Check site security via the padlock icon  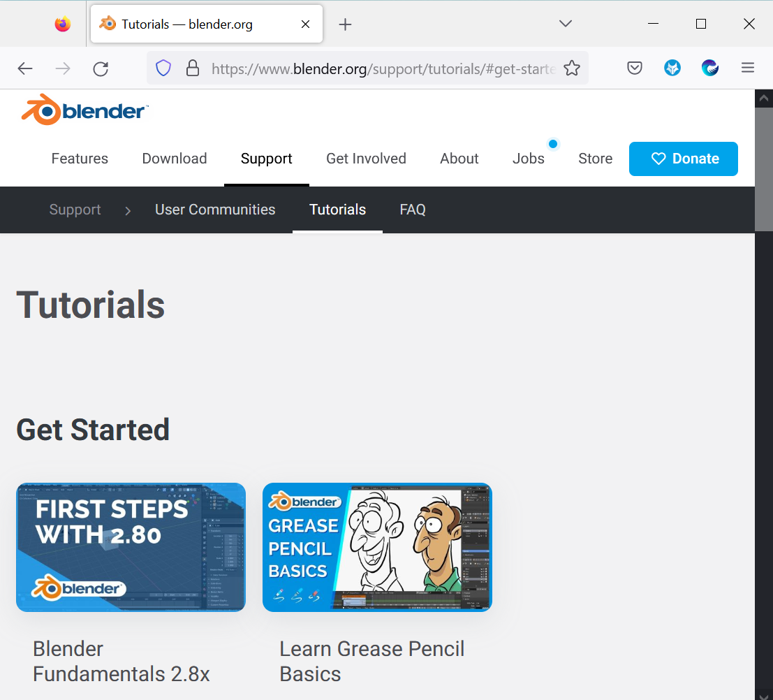coord(192,68)
